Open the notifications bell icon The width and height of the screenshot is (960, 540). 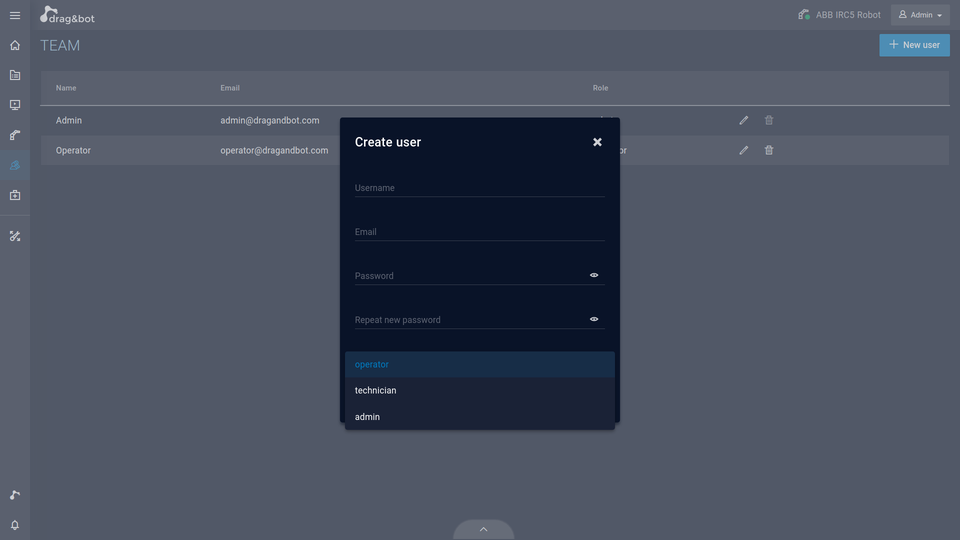(15, 525)
